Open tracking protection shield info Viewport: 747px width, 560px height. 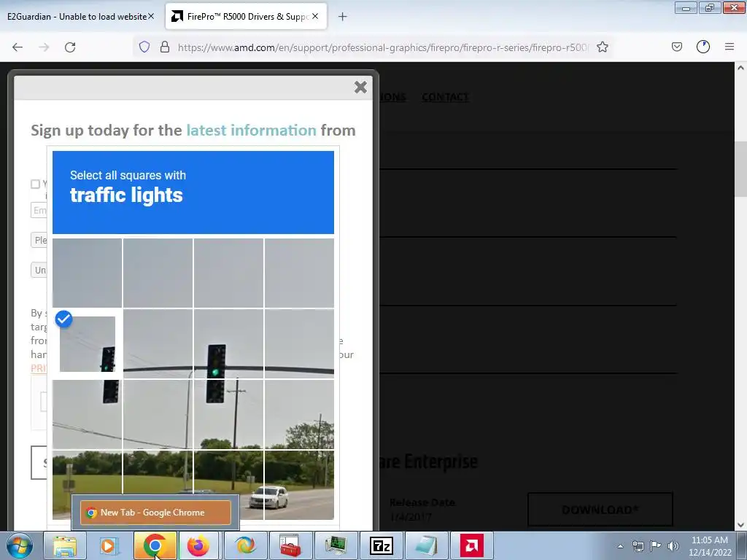tap(144, 47)
